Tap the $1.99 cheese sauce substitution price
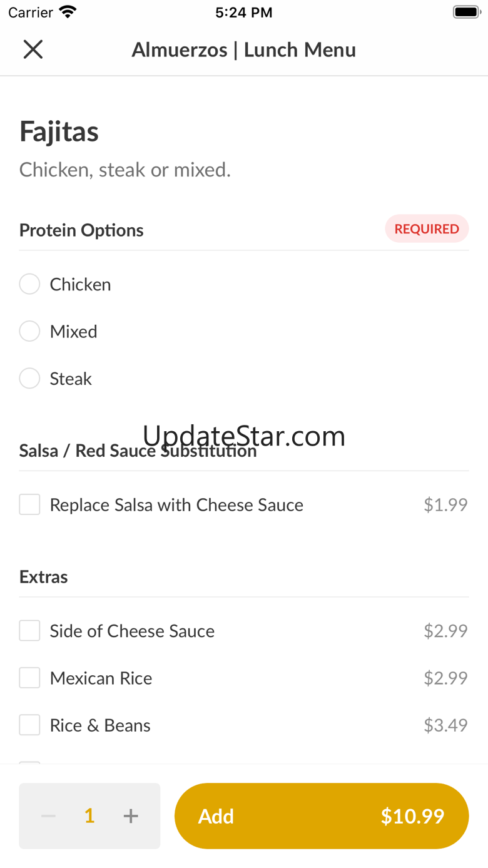Viewport: 488px width, 868px height. 445,504
